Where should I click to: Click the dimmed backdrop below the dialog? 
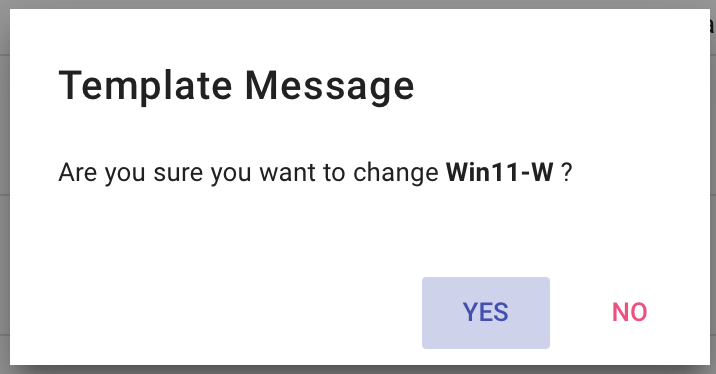point(358,370)
